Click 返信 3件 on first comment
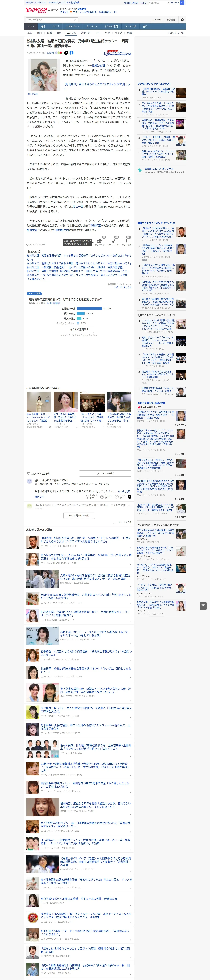Viewport: 210px width, 980px height. click(39, 497)
